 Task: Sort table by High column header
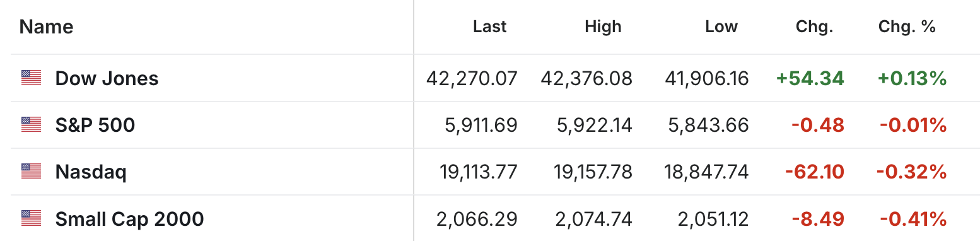point(603,26)
